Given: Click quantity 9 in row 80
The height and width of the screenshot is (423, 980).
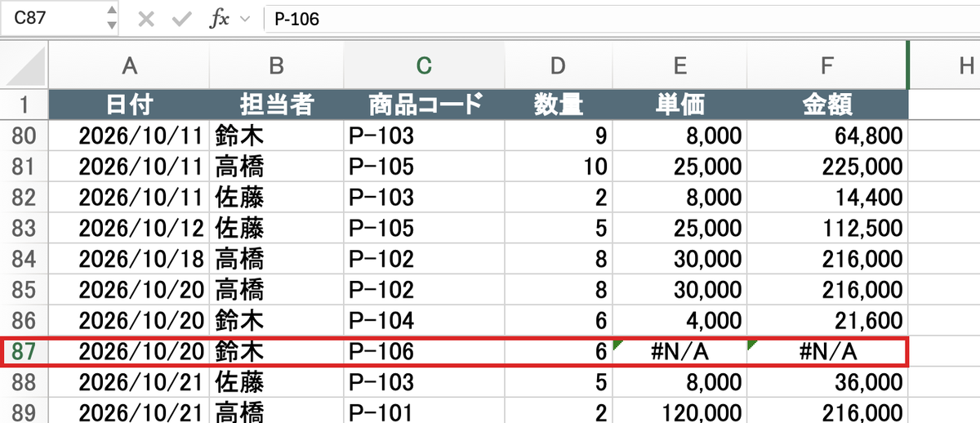Looking at the screenshot, I should click(x=558, y=135).
